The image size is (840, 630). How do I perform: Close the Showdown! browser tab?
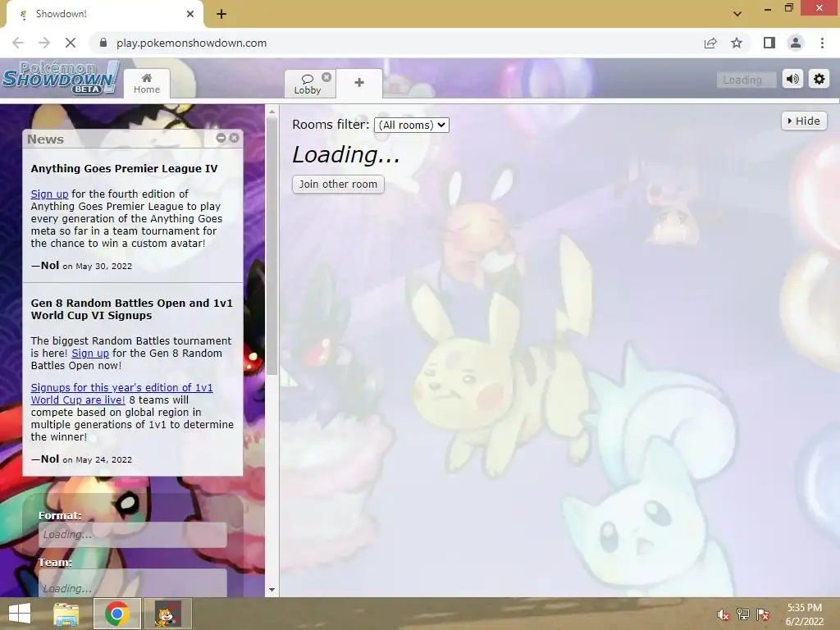(190, 14)
